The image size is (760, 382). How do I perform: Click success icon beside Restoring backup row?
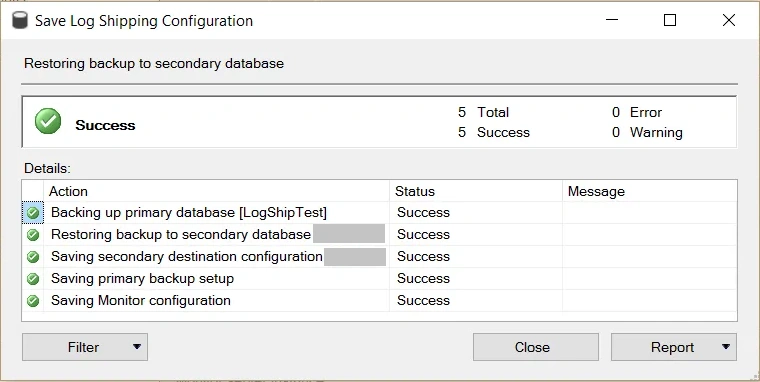[x=33, y=235]
